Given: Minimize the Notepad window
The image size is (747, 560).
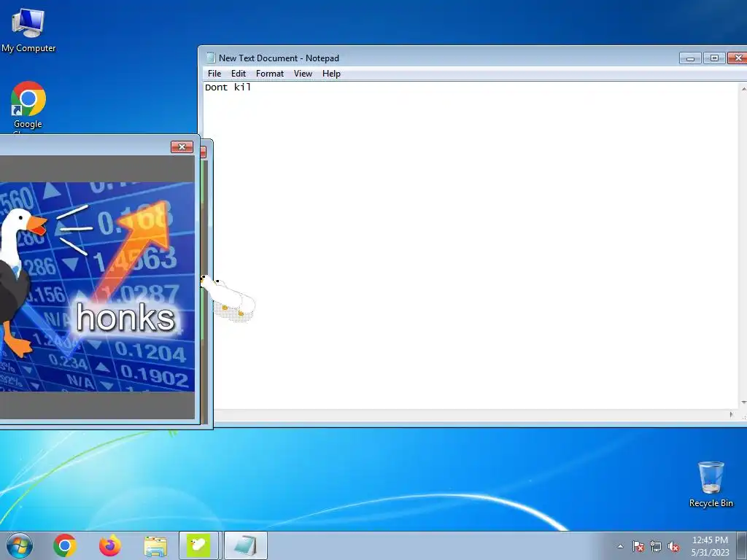Looking at the screenshot, I should [x=690, y=58].
